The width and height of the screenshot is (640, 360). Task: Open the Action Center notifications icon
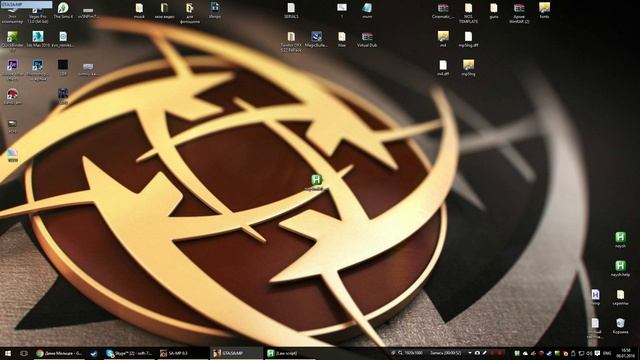597,353
